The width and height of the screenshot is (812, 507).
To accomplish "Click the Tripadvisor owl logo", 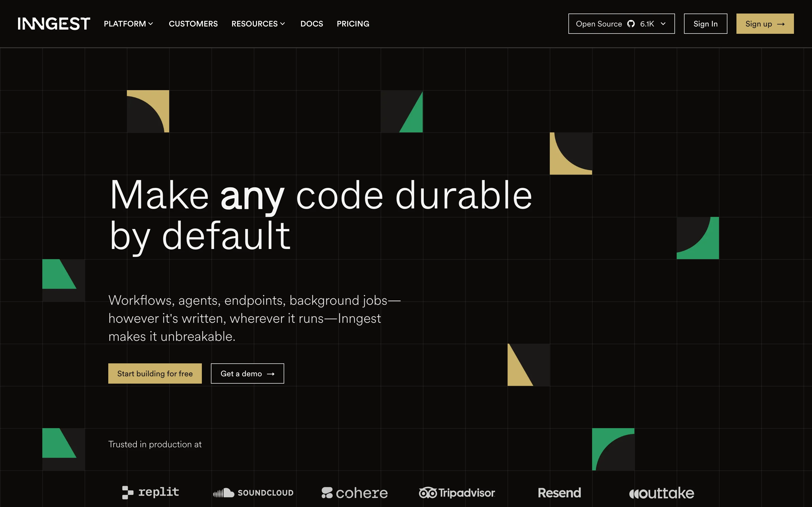I will pyautogui.click(x=428, y=493).
